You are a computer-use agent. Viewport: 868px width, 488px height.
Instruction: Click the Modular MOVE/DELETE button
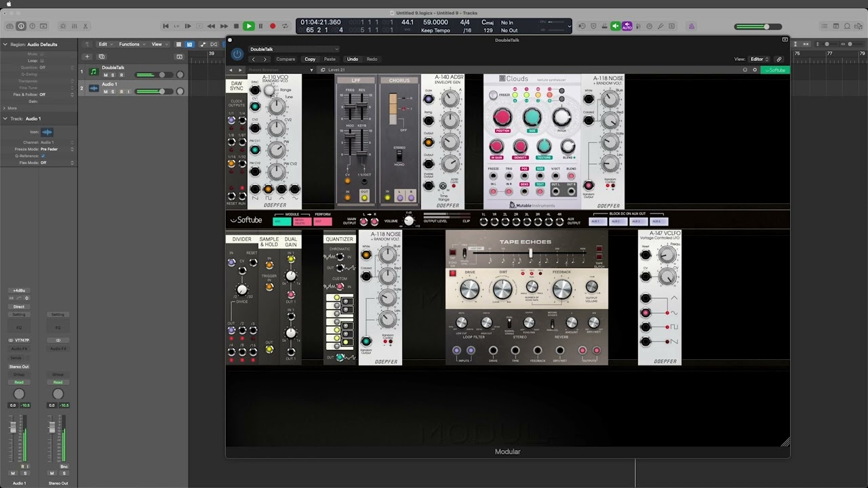pyautogui.click(x=302, y=222)
